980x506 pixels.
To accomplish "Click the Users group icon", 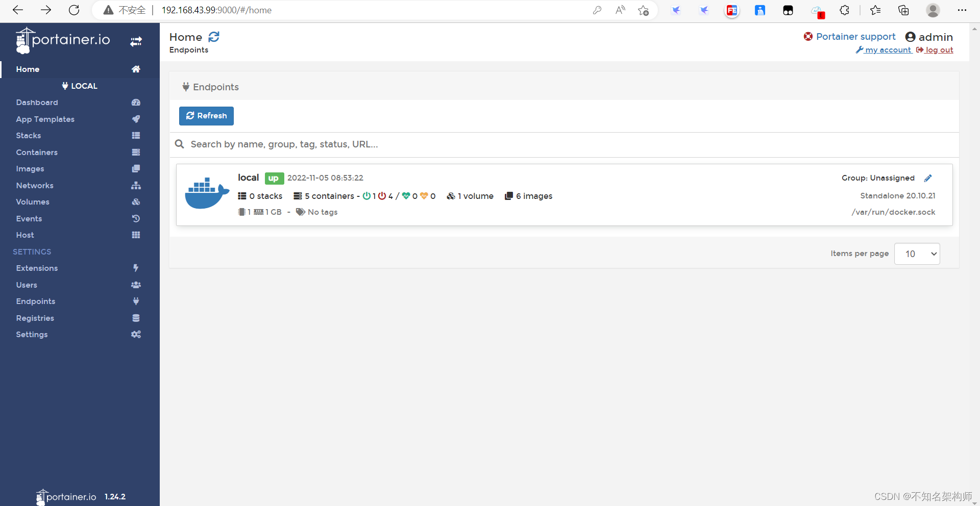I will pos(136,285).
